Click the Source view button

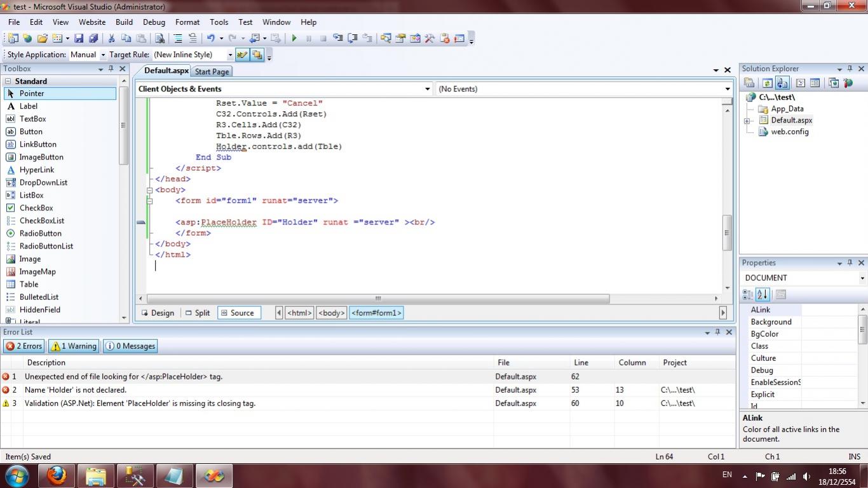(x=239, y=313)
